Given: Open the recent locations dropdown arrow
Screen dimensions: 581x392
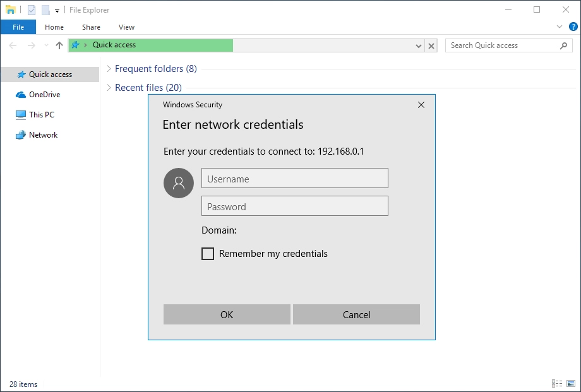Looking at the screenshot, I should point(46,45).
